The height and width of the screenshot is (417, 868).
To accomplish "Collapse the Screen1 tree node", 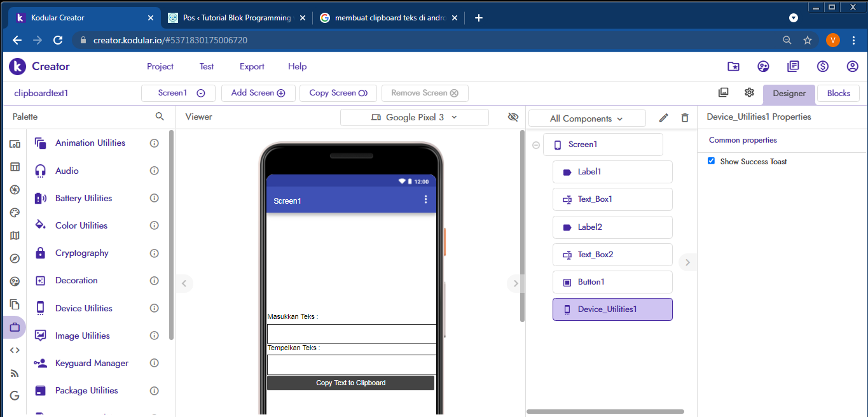I will click(536, 145).
